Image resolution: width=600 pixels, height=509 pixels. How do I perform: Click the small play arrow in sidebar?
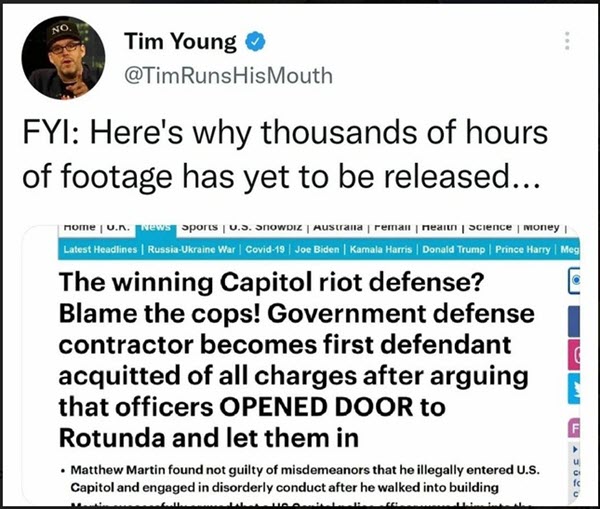click(x=575, y=449)
